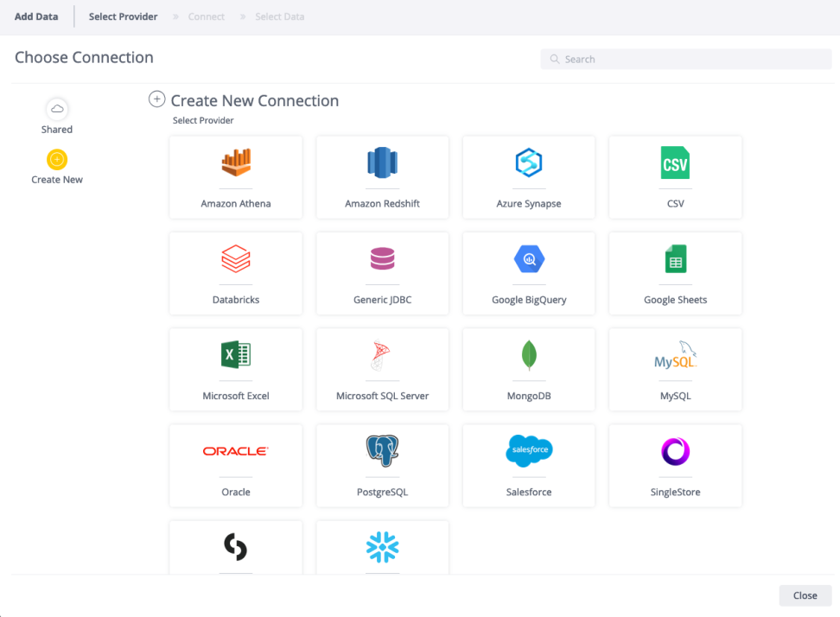
Task: Click the SingleStore label
Action: point(675,492)
